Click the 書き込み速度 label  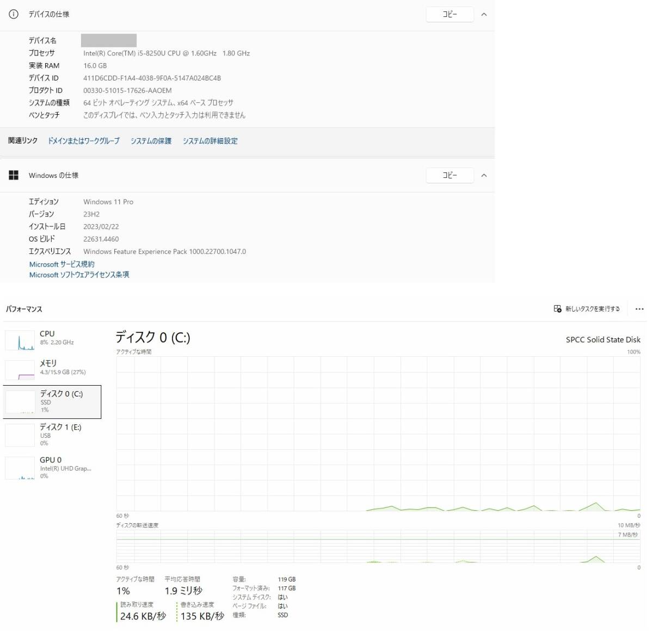pos(197,605)
